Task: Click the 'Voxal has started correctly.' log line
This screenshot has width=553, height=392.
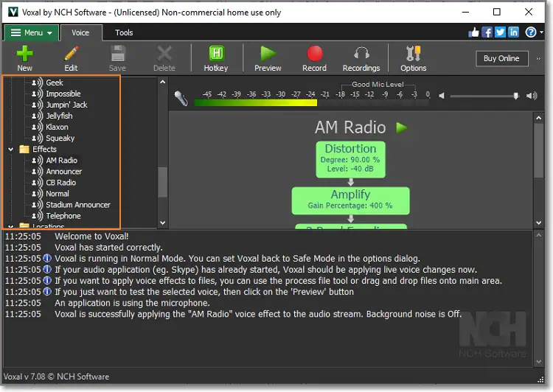Action: tap(108, 248)
